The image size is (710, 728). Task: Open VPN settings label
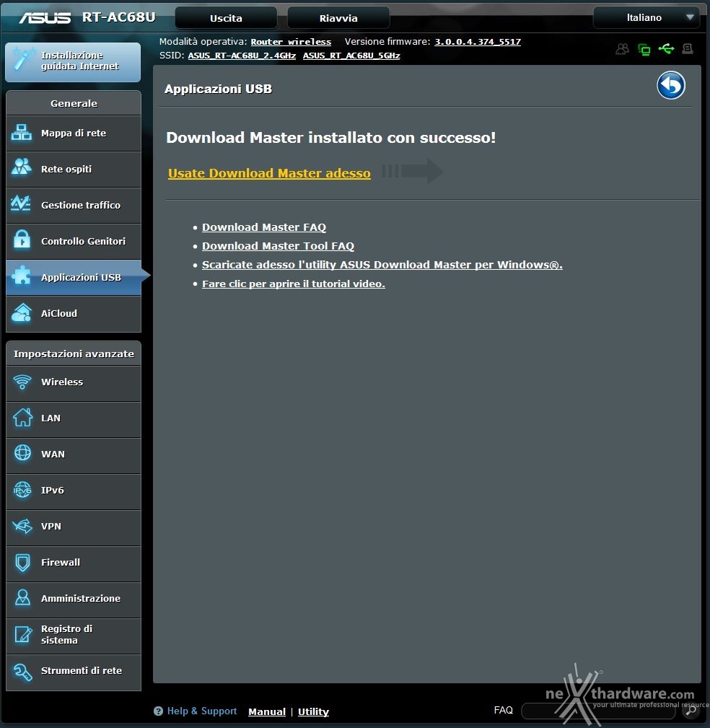pyautogui.click(x=51, y=526)
